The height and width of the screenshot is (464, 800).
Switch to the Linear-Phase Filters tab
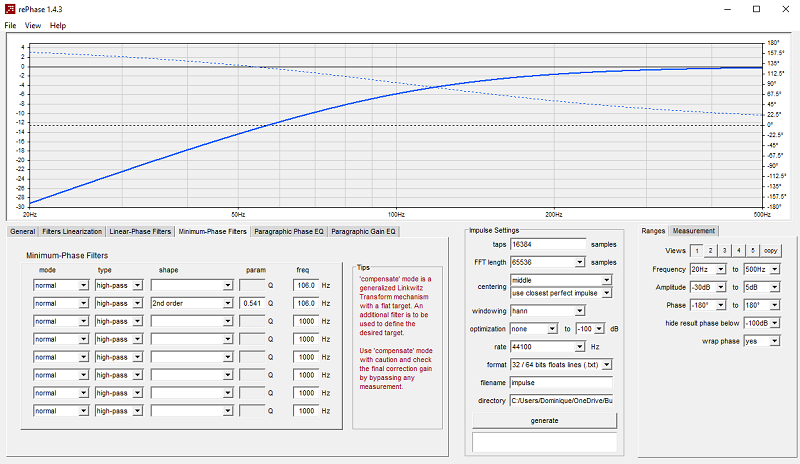pyautogui.click(x=140, y=231)
